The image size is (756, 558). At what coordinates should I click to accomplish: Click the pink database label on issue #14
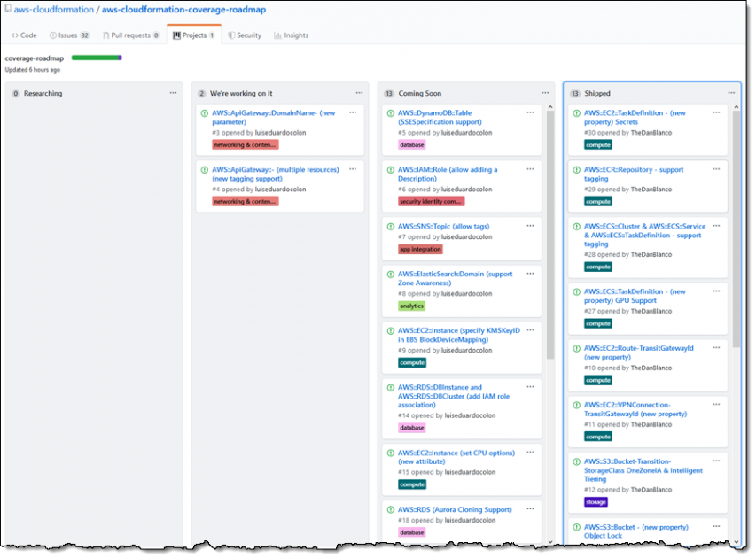pyautogui.click(x=412, y=428)
